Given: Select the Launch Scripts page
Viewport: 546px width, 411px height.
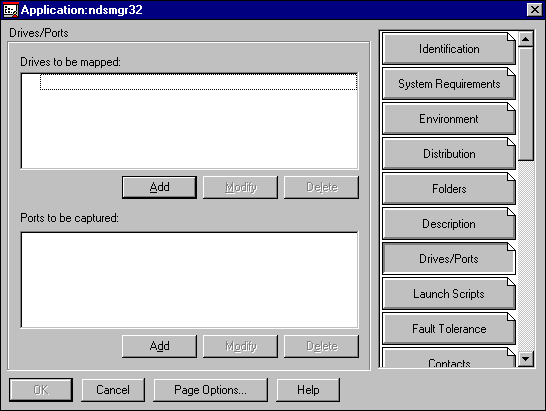Looking at the screenshot, I should [448, 294].
